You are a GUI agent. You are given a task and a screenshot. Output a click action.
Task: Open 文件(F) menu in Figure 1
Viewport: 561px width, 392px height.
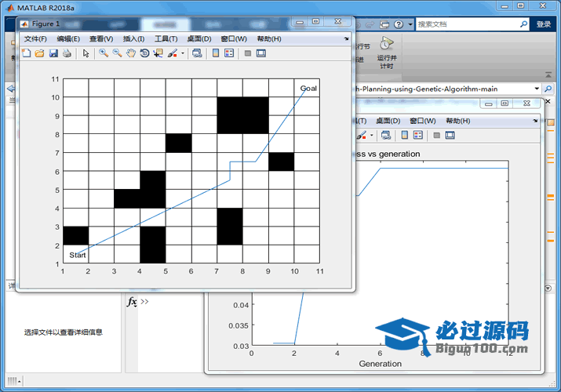(x=35, y=38)
